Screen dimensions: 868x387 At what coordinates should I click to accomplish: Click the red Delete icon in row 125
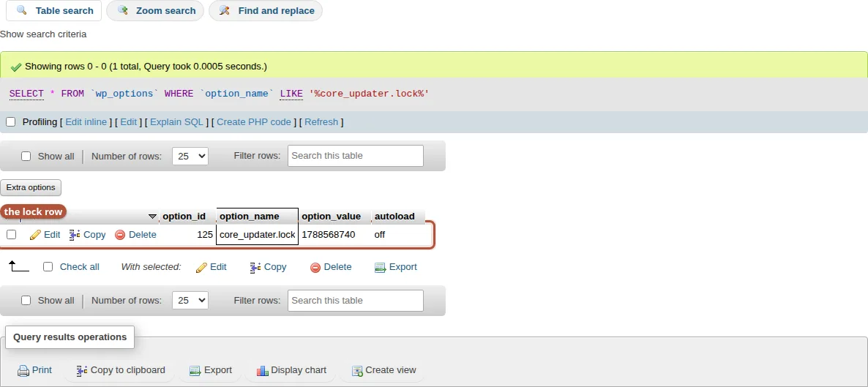pyautogui.click(x=120, y=235)
